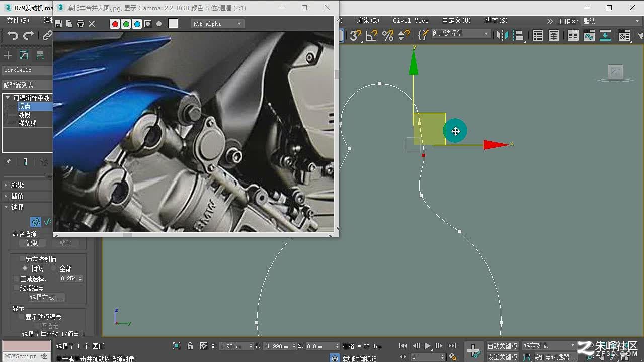Select the 样条线 sub-object level
Viewport: 644px width, 362px height.
(28, 123)
